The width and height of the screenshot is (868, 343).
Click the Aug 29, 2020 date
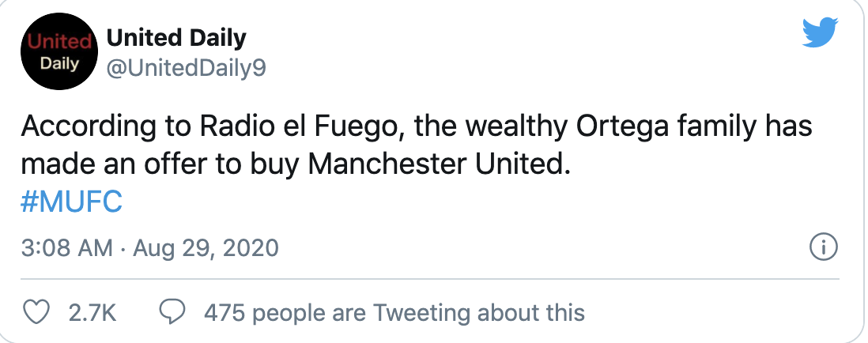pyautogui.click(x=208, y=248)
